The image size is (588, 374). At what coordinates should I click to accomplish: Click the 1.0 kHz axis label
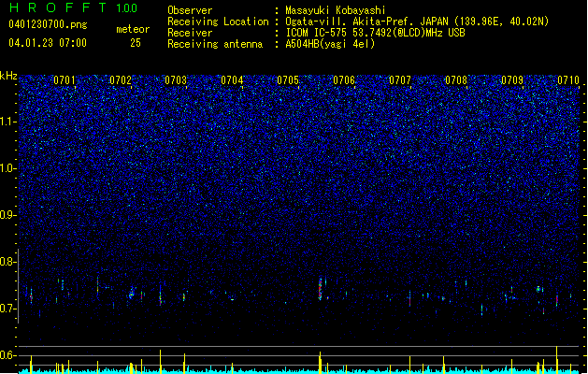8,168
